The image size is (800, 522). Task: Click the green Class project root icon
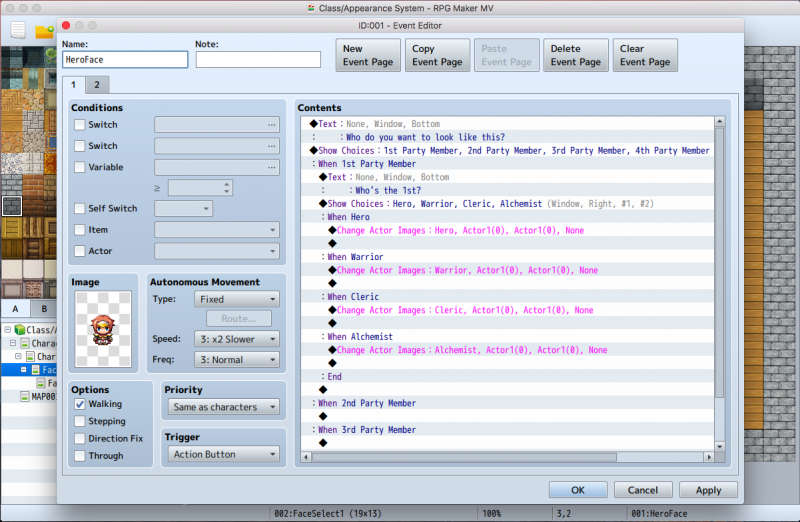(20, 330)
